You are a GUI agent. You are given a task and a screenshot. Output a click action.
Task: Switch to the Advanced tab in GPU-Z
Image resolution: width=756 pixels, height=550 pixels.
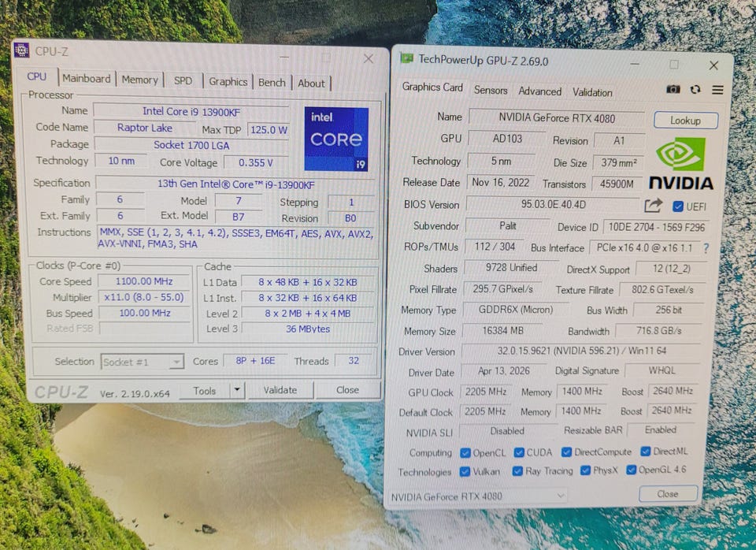pos(540,91)
